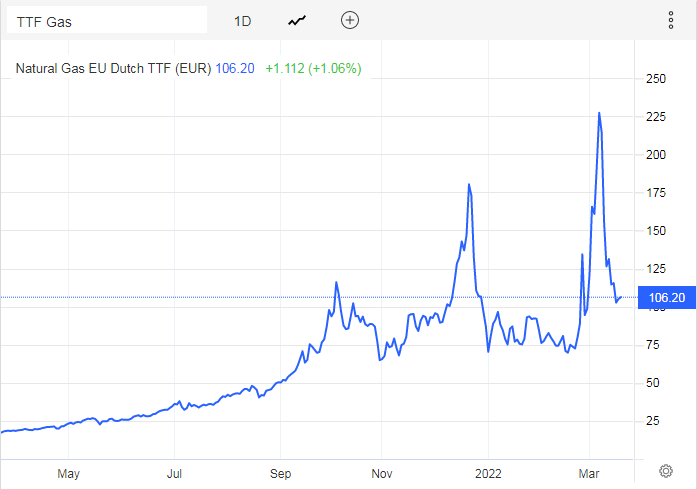Select the Natural Gas EU Dutch TTF legend
The width and height of the screenshot is (697, 489).
pyautogui.click(x=113, y=68)
